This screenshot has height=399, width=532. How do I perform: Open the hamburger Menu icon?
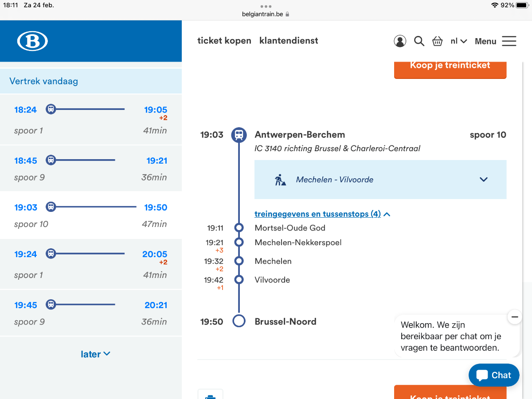coord(509,41)
